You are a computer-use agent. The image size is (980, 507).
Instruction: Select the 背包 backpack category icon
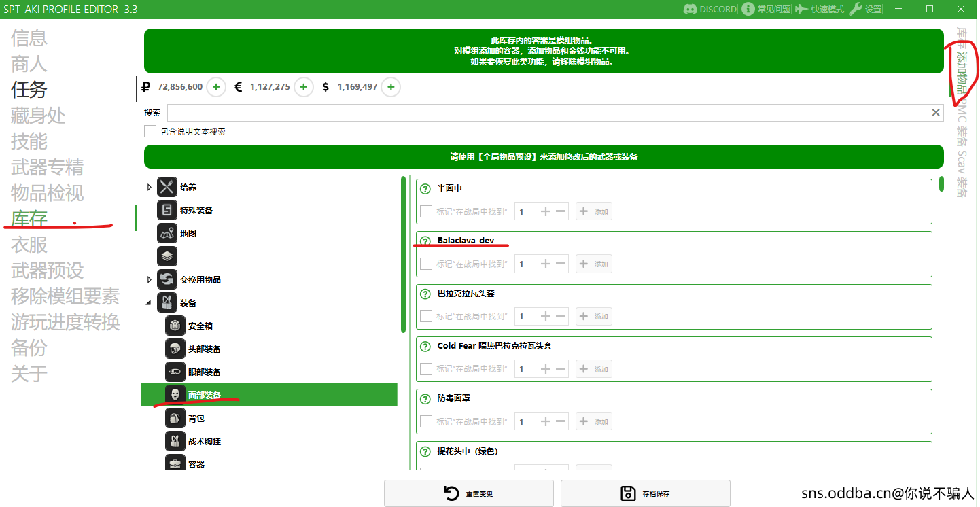point(175,418)
